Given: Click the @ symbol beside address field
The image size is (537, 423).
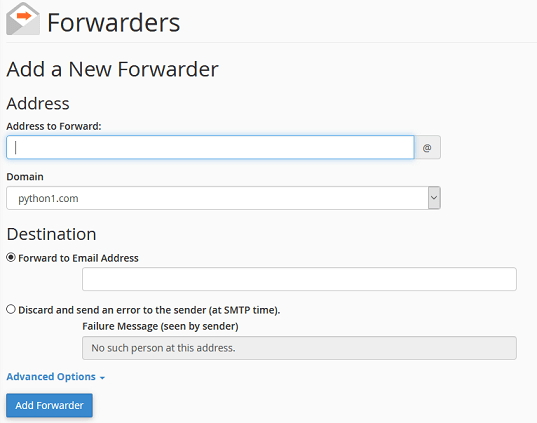Looking at the screenshot, I should pyautogui.click(x=427, y=148).
